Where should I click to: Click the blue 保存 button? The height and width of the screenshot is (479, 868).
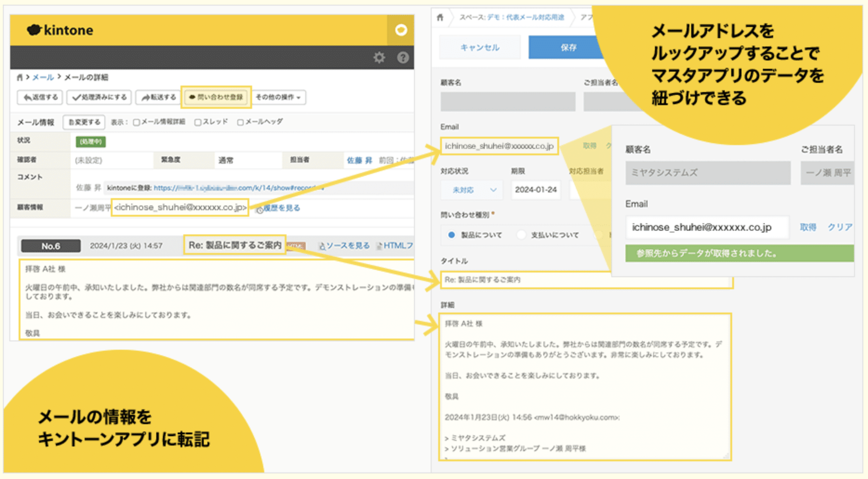(x=568, y=47)
